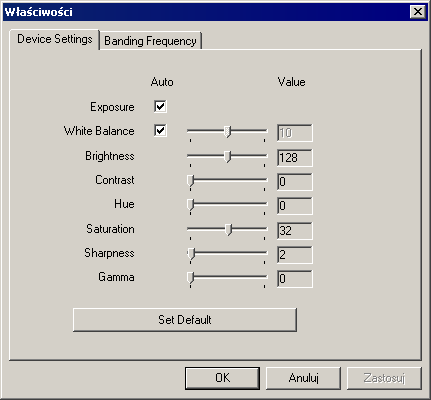Uncheck the Exposure Auto checkbox

click(160, 107)
